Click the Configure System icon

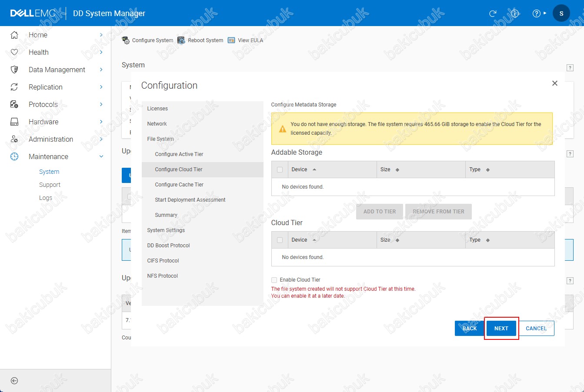tap(126, 40)
